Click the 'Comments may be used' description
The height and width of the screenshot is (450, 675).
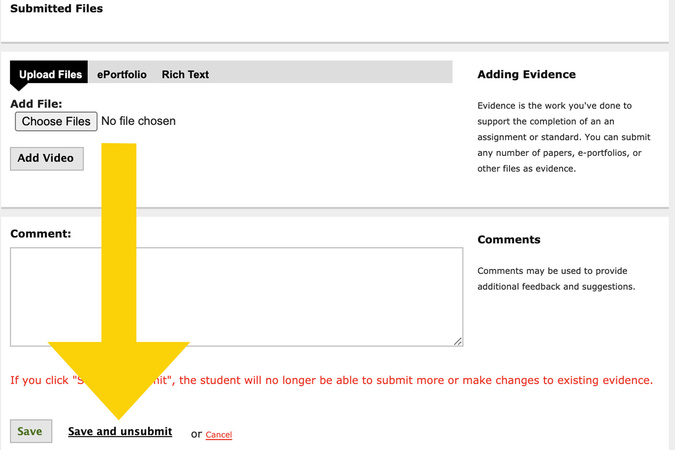pos(556,279)
